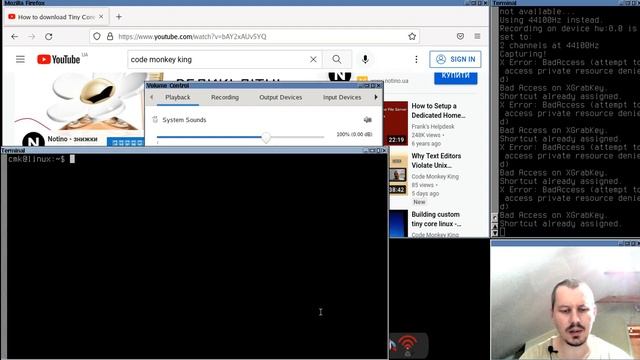Open the YouTube guide hamburger menu
The image size is (640, 360).
(x=20, y=59)
